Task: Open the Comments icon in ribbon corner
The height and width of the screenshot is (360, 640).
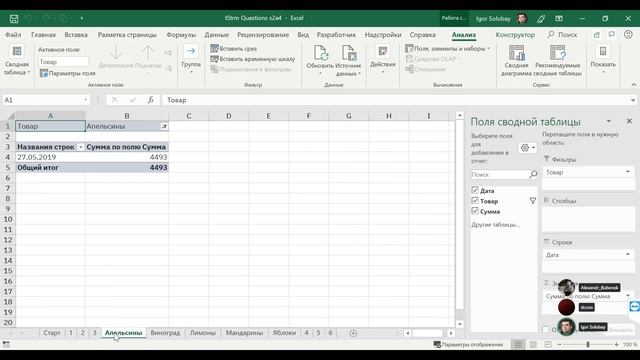Action: (x=612, y=35)
